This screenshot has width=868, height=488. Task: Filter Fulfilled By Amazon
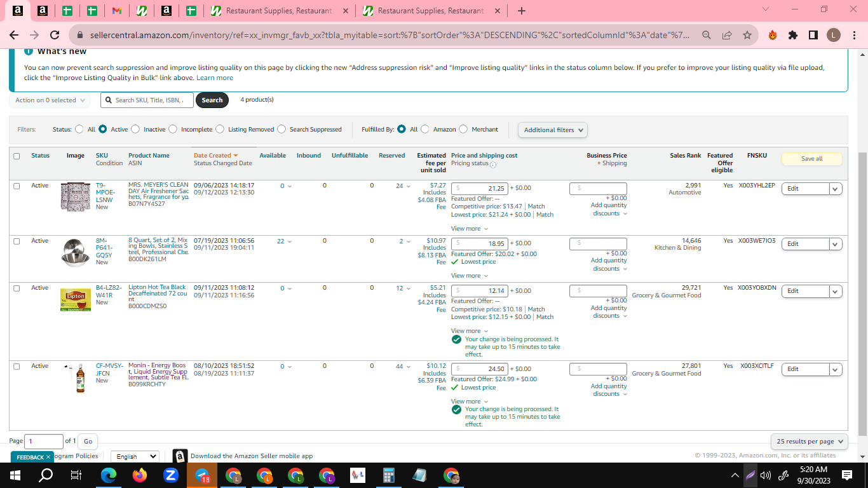click(x=425, y=129)
